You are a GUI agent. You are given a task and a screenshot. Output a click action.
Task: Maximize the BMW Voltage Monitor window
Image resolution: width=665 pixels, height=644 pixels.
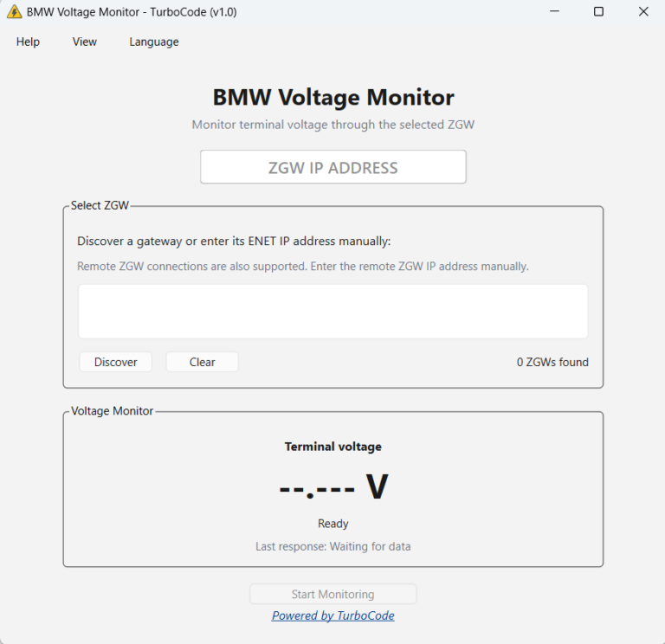pos(598,11)
